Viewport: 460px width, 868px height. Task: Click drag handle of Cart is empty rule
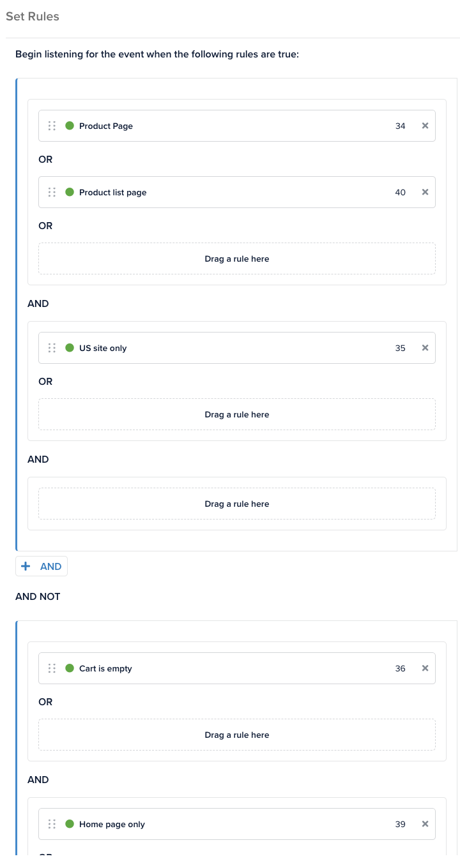click(52, 668)
